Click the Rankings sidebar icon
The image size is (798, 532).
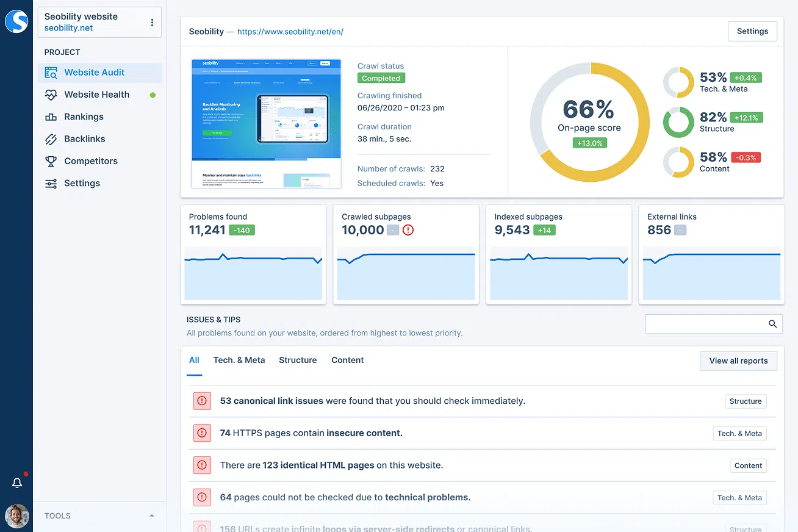(52, 117)
